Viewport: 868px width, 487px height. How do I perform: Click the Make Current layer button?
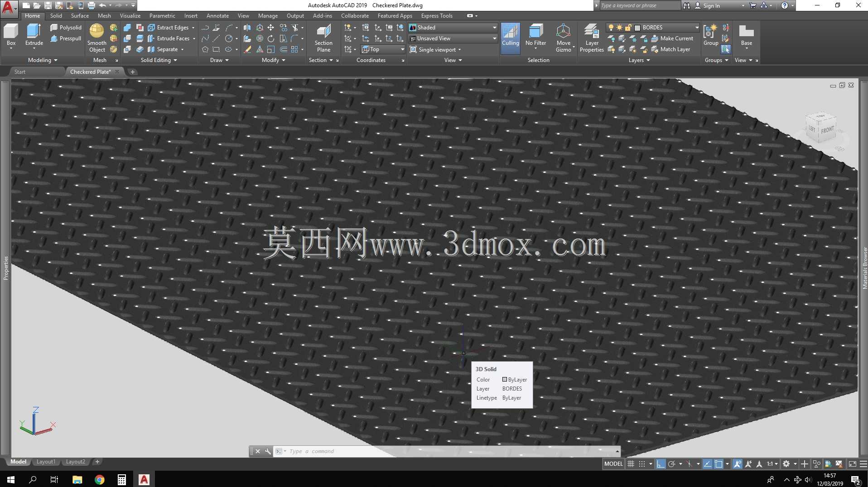[x=672, y=38]
